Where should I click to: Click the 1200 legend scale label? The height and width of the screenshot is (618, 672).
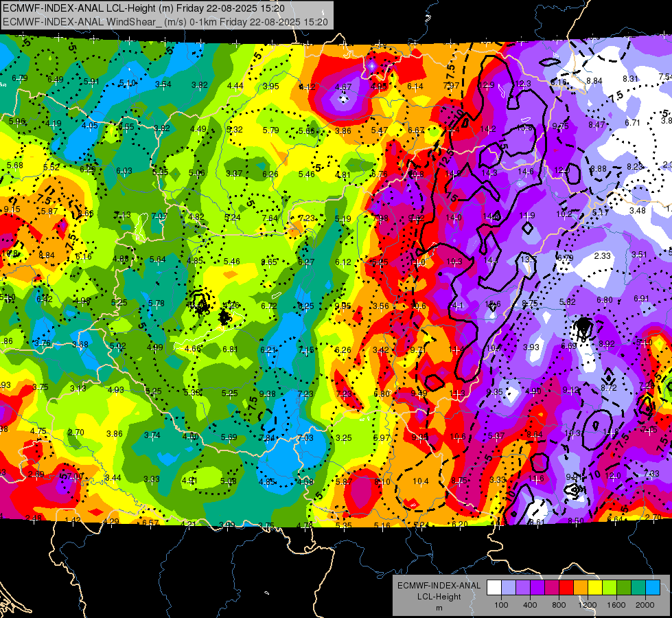click(588, 605)
